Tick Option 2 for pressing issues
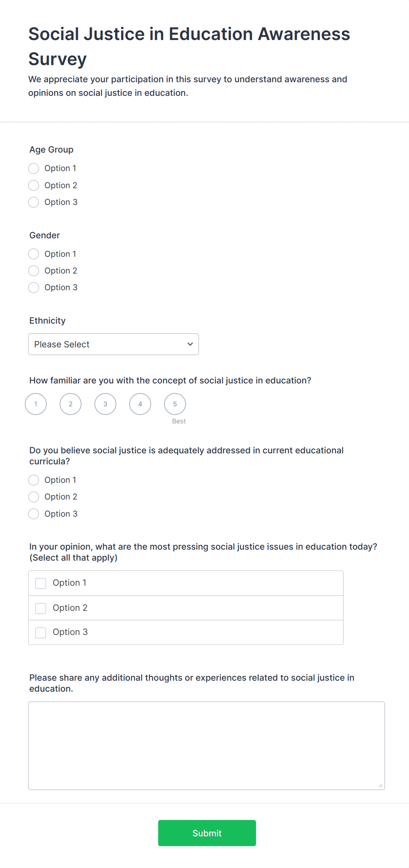Viewport: 409px width, 868px height. pyautogui.click(x=41, y=608)
